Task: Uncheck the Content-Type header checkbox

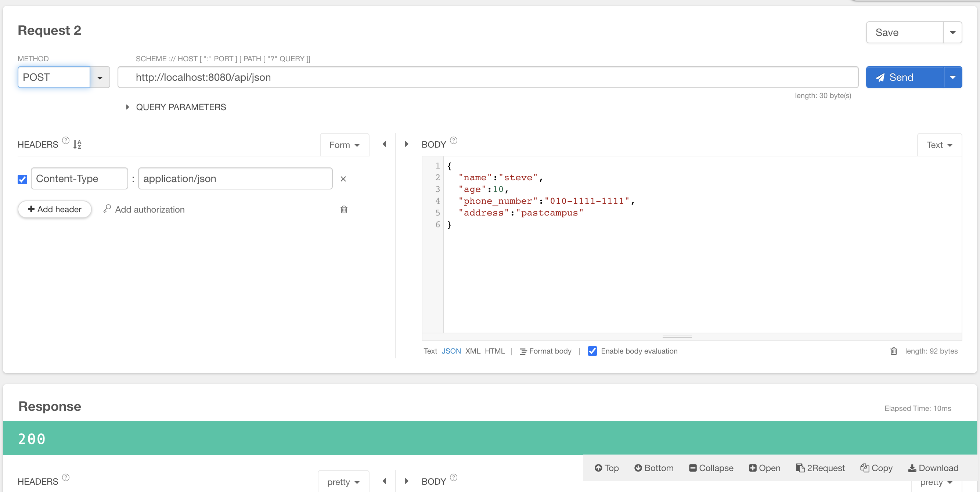Action: [22, 179]
